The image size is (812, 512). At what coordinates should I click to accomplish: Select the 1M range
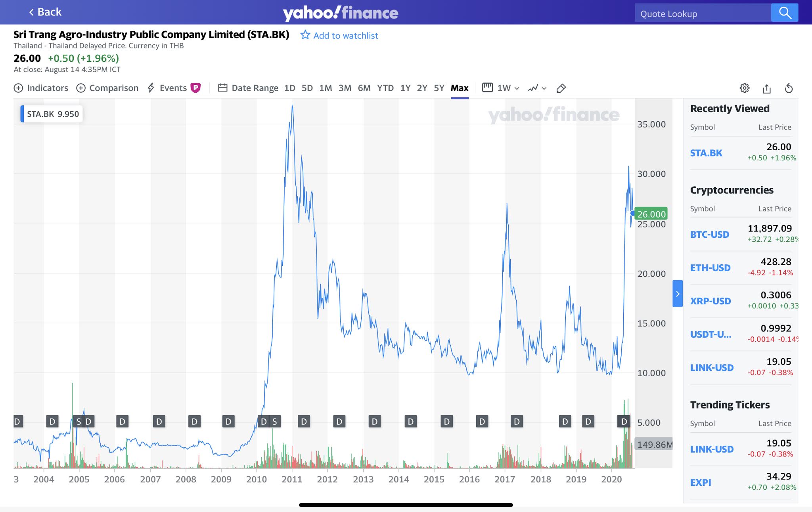point(326,88)
